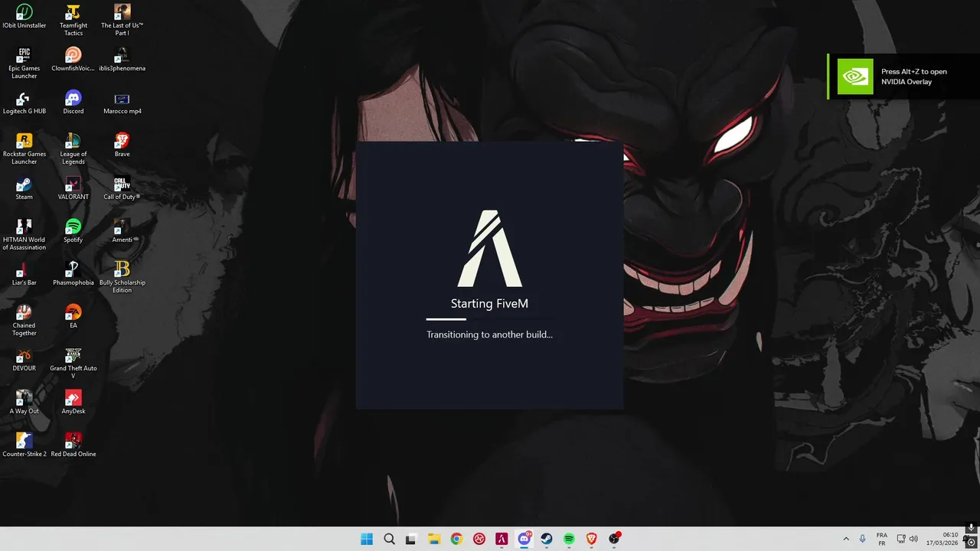Open Spotify from the taskbar

(x=569, y=539)
